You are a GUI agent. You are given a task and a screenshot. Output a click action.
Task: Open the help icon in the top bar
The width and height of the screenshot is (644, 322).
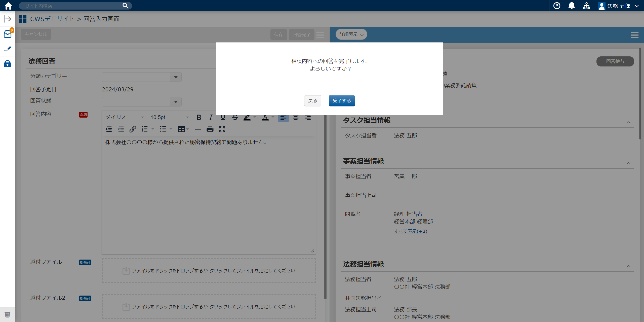[x=556, y=6]
